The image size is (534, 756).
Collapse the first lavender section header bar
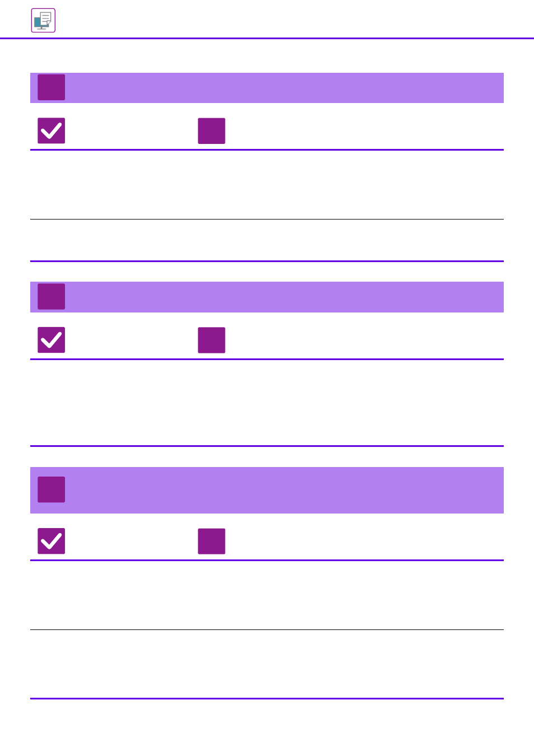point(267,88)
